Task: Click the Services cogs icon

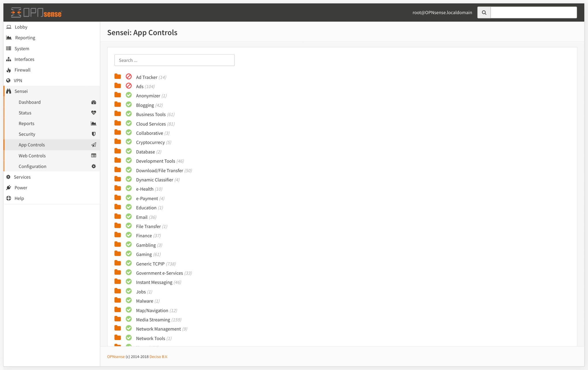Action: point(8,177)
